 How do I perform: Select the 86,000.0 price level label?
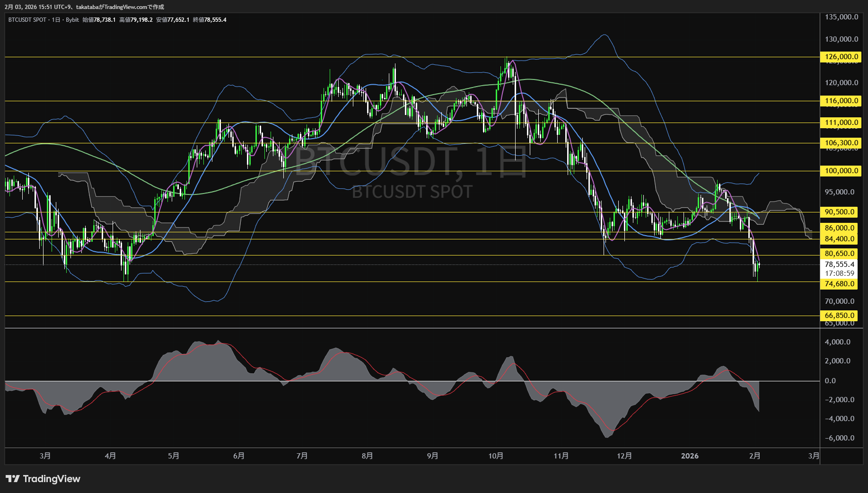tap(840, 228)
